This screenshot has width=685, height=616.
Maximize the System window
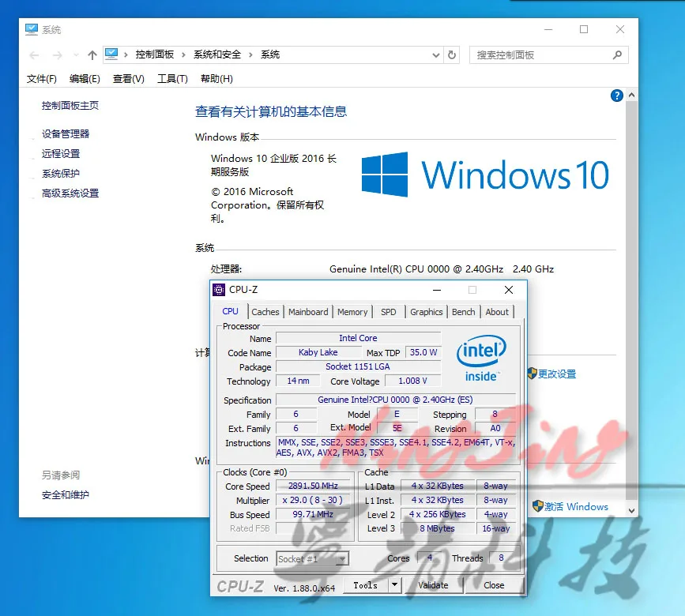[x=584, y=29]
